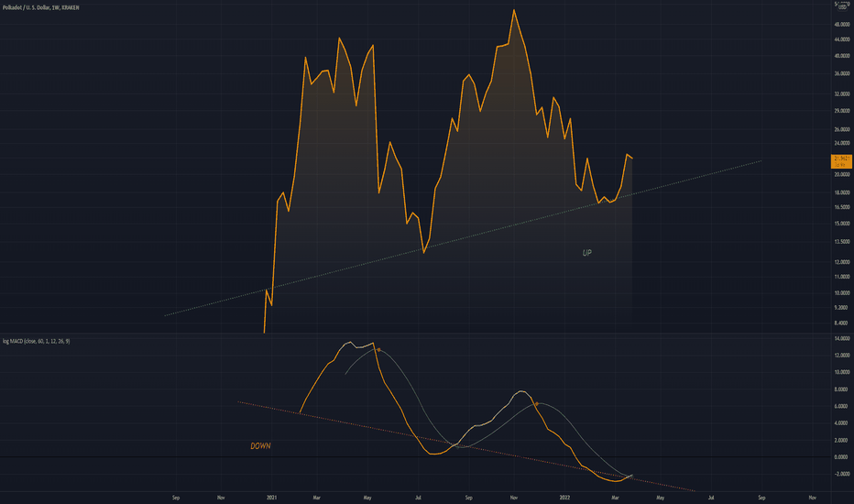
Task: Click the 14.0000 MACD scale label
Action: (841, 338)
